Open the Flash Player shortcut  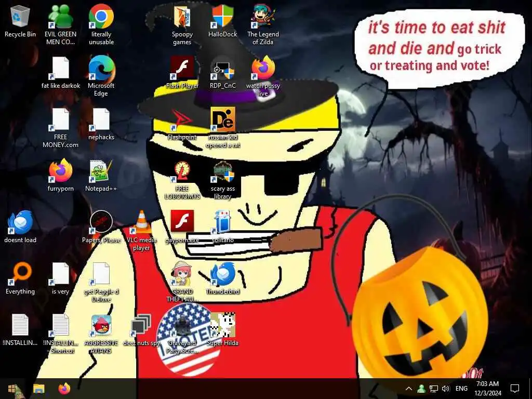click(x=182, y=73)
